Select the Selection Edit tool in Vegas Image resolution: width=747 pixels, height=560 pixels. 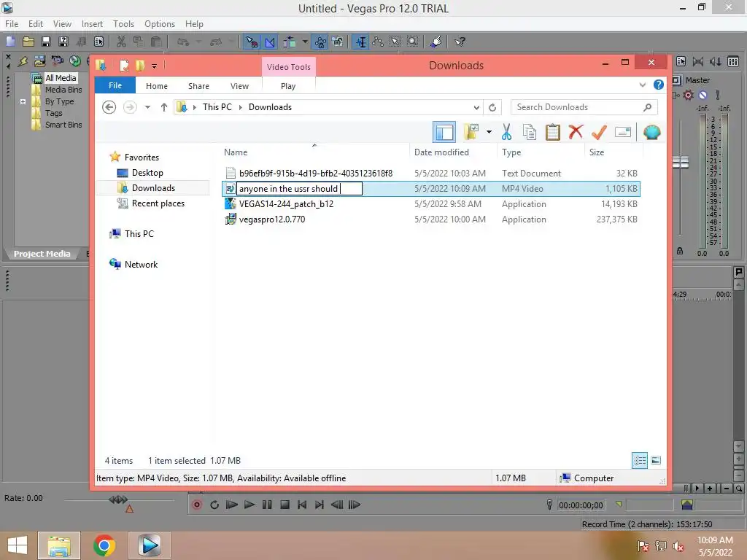pos(395,42)
